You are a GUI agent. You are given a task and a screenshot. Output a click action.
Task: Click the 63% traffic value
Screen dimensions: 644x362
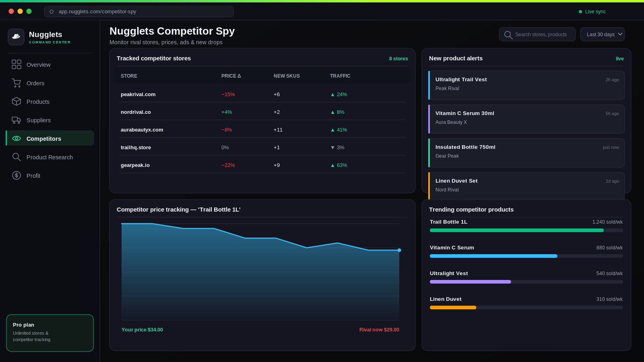coord(339,165)
